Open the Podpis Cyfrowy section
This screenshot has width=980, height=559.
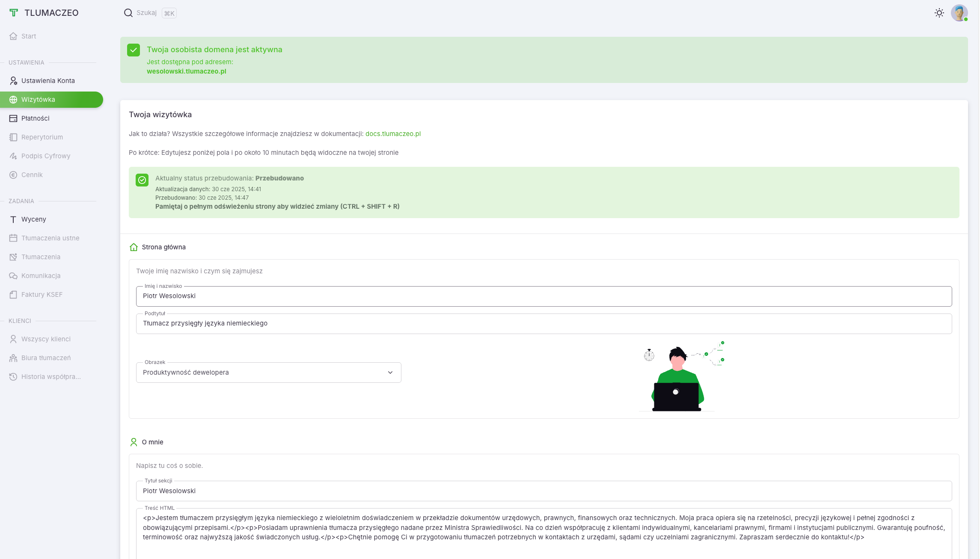click(45, 156)
